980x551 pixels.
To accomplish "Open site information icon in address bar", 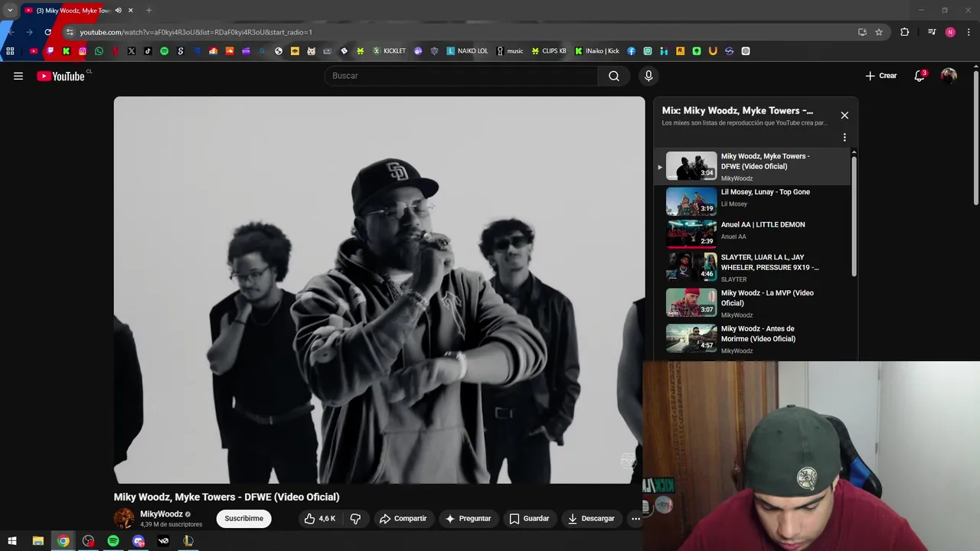I will tap(70, 32).
